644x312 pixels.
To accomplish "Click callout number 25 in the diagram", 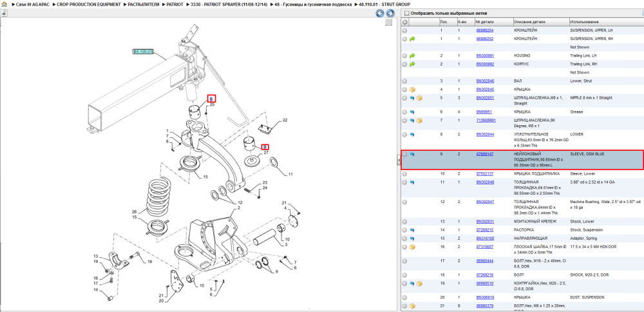I will click(x=213, y=105).
